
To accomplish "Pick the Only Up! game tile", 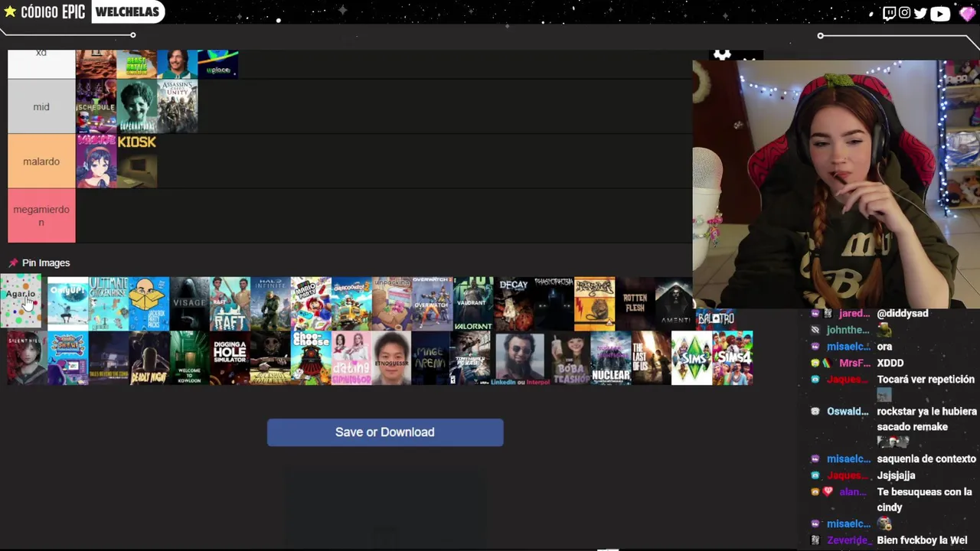I will pos(67,304).
